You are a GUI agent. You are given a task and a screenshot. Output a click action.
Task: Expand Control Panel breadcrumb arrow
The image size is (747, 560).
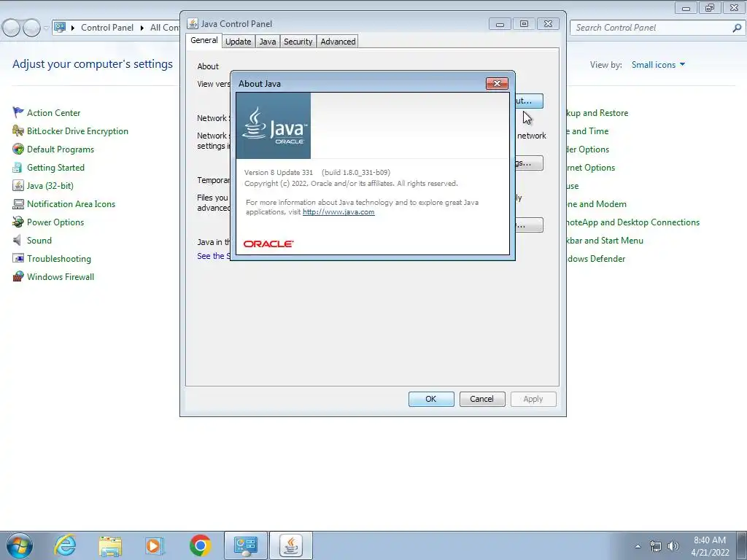click(73, 28)
